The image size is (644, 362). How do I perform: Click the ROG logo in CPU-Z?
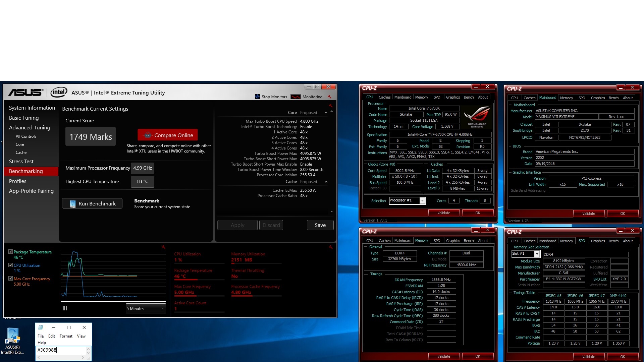pos(477,117)
